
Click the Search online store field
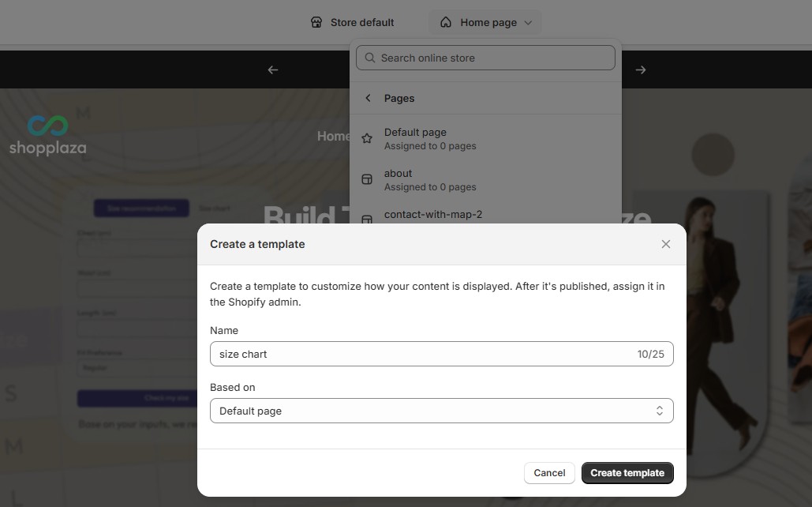(485, 58)
